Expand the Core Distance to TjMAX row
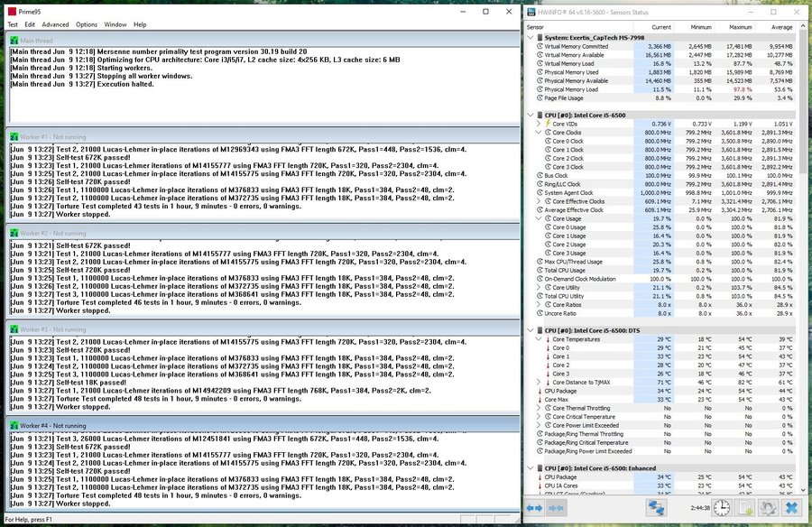Viewport: 812px width, 527px height. tap(539, 383)
